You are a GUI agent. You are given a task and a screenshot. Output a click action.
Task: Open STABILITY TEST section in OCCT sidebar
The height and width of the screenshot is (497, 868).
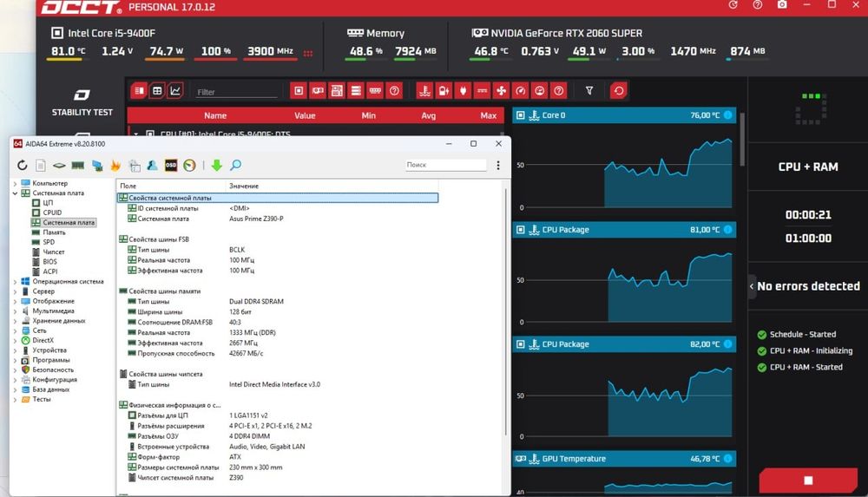(82, 103)
